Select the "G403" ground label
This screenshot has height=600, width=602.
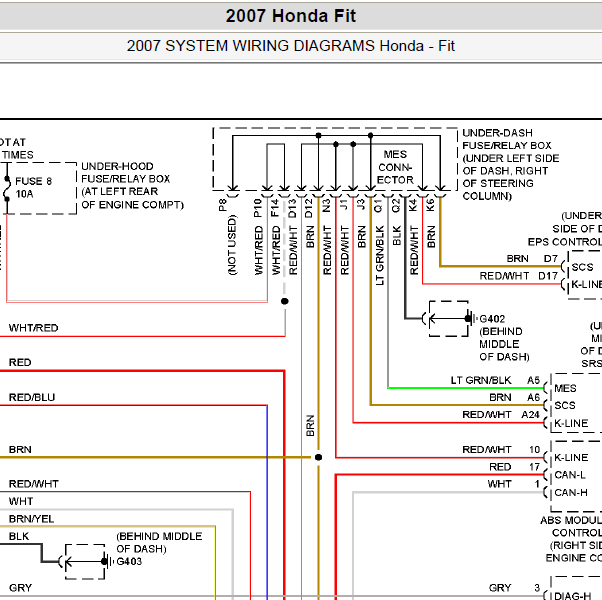coord(129,562)
